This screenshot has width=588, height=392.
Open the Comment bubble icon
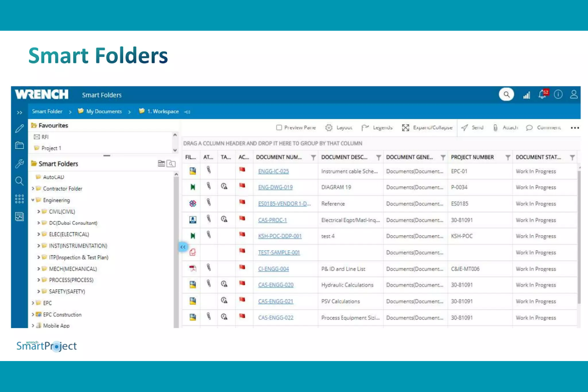tap(530, 127)
